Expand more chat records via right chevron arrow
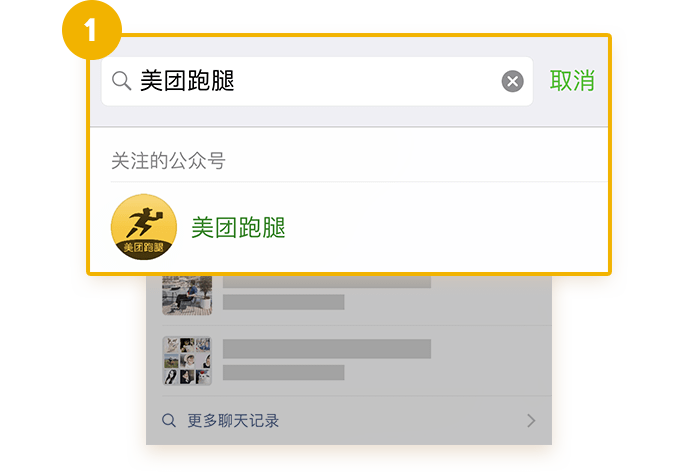 [x=531, y=421]
